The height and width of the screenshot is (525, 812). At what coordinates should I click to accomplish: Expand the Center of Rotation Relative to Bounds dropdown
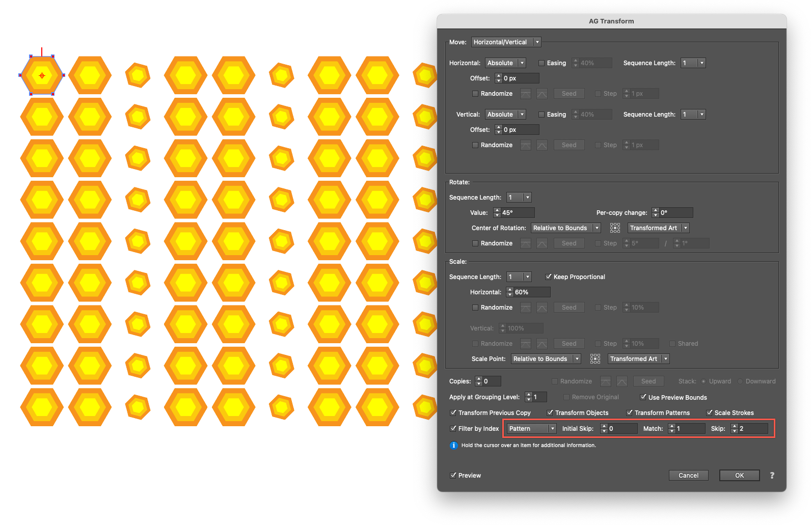pos(566,228)
